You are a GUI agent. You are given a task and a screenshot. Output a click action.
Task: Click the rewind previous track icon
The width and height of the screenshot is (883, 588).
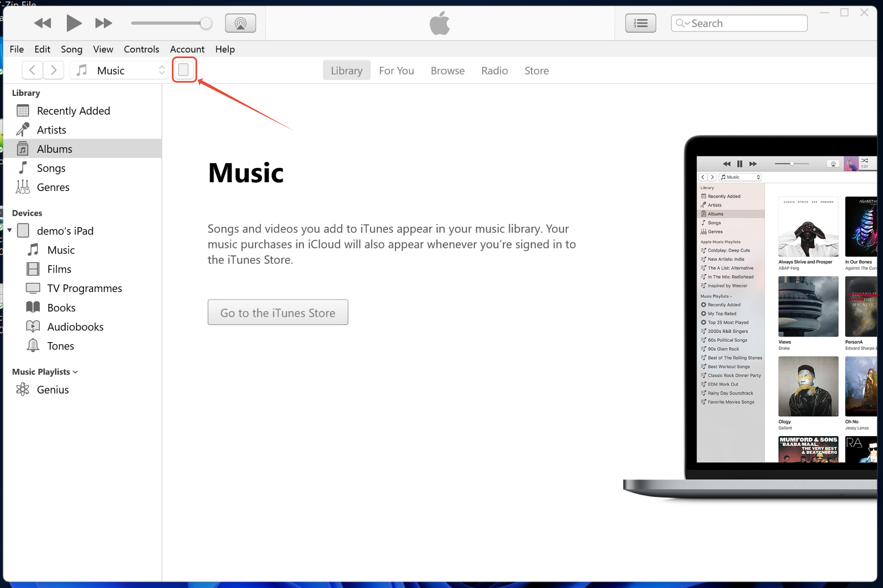42,23
